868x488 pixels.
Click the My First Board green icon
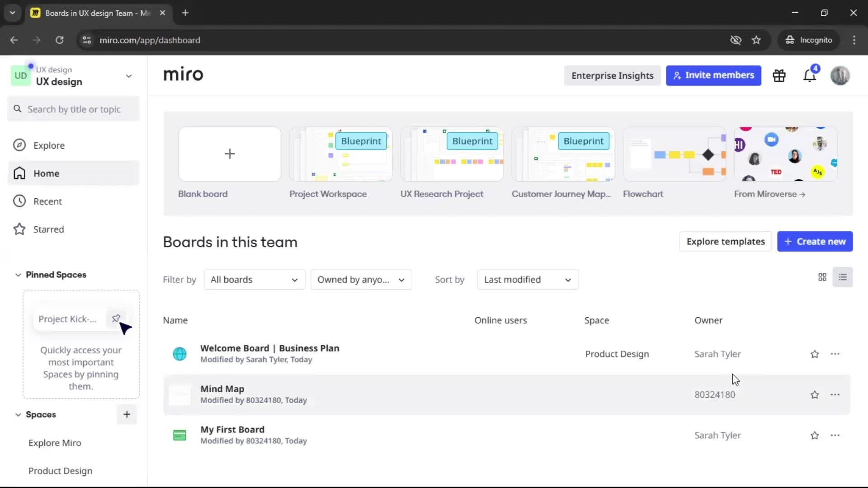coord(179,435)
